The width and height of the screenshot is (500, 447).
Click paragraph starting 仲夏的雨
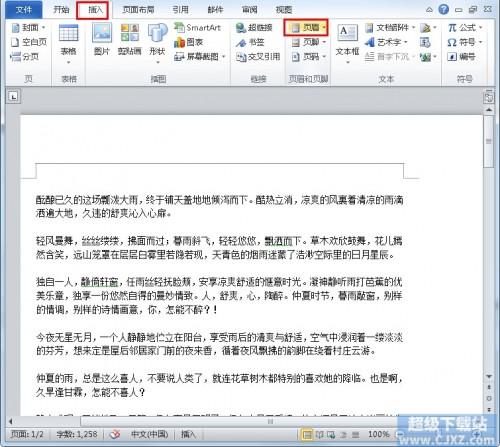coord(219,385)
